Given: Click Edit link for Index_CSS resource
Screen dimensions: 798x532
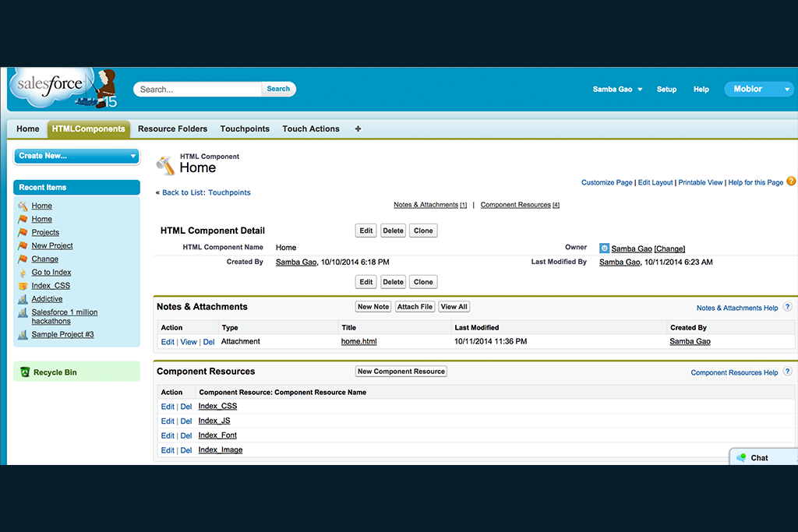Looking at the screenshot, I should (168, 407).
